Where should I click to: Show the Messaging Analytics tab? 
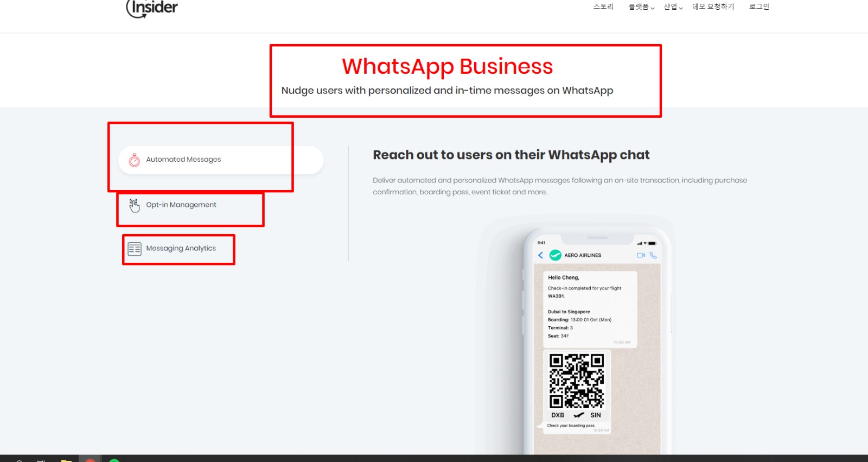click(181, 248)
